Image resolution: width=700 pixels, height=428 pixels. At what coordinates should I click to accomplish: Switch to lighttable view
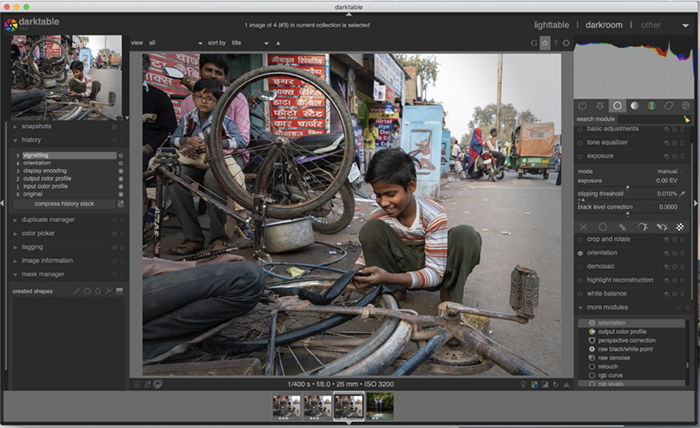551,25
